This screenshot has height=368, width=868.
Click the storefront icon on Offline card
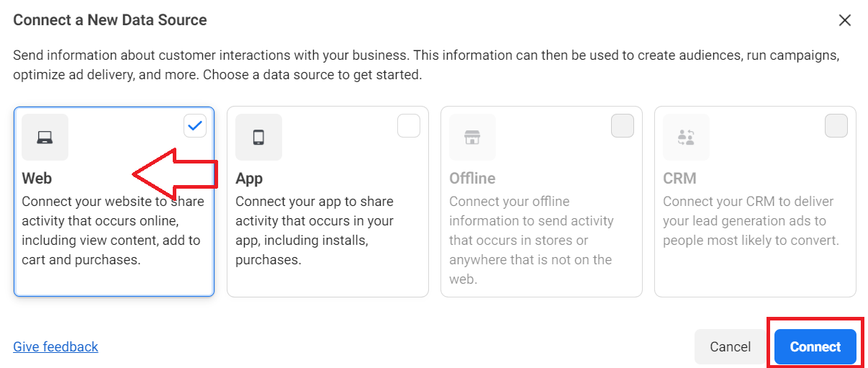[472, 137]
